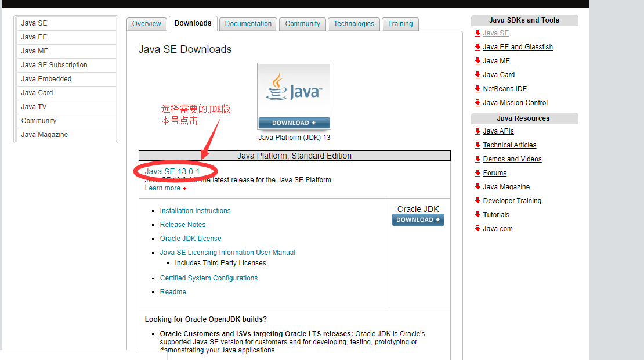This screenshot has width=644, height=360.
Task: Open the Java Mission Control link
Action: click(x=515, y=103)
